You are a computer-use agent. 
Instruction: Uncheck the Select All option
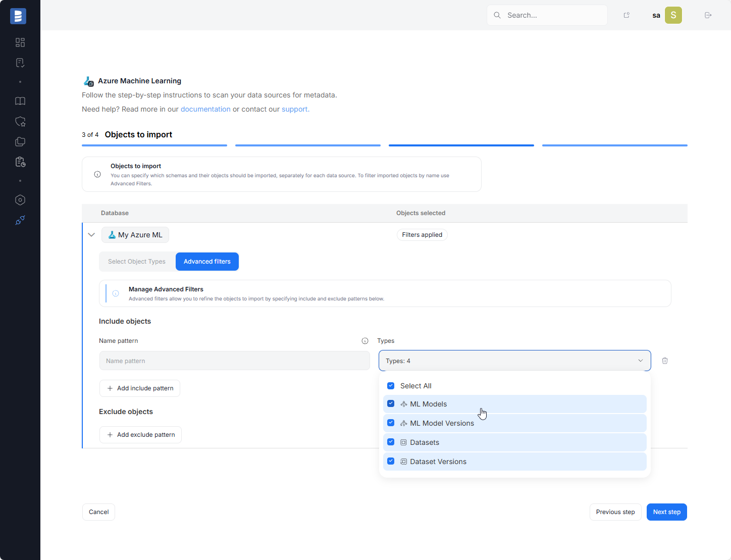point(391,385)
